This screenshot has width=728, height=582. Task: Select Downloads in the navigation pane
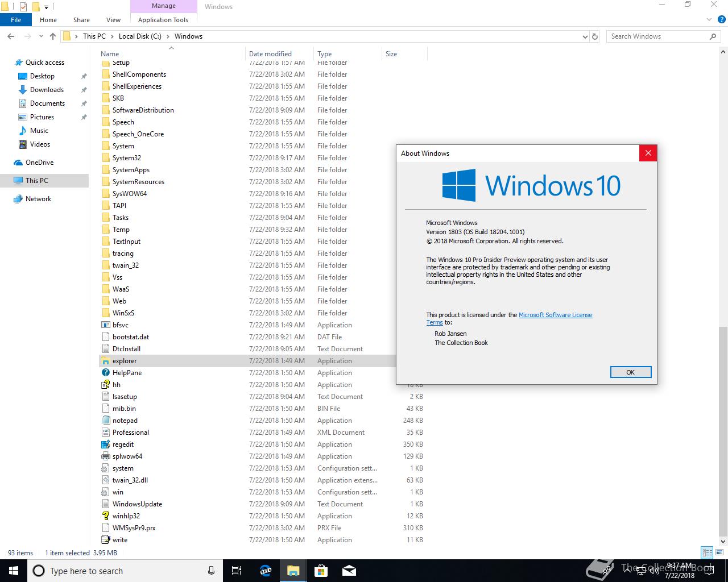(x=47, y=90)
